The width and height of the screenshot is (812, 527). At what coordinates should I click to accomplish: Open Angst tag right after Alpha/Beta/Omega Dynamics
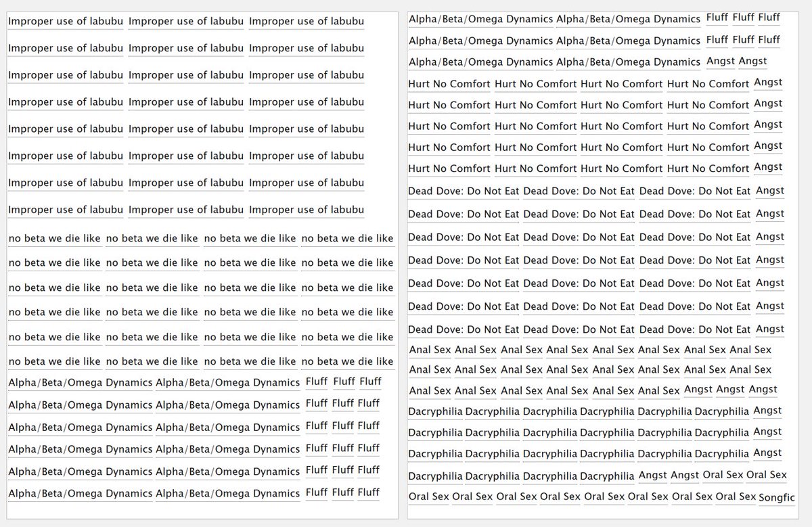pos(721,61)
